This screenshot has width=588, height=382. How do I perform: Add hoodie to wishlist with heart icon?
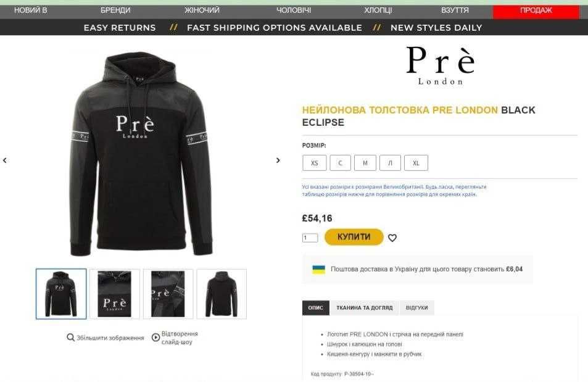pos(392,238)
